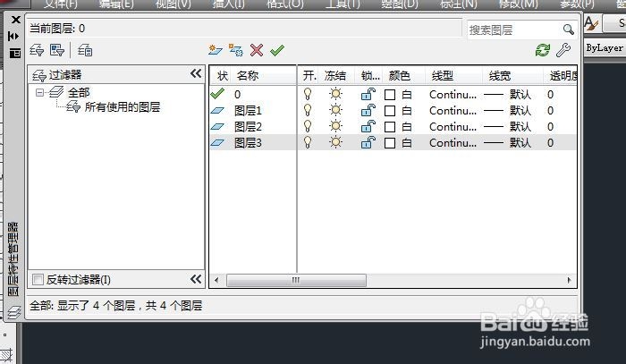
Task: Click Continu... linetype of layer 0
Action: point(453,95)
